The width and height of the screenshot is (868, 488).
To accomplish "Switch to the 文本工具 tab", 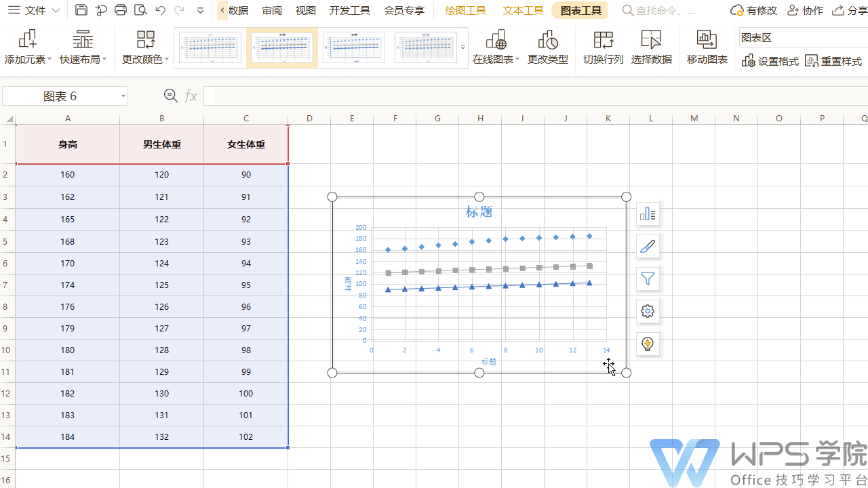I will [524, 10].
